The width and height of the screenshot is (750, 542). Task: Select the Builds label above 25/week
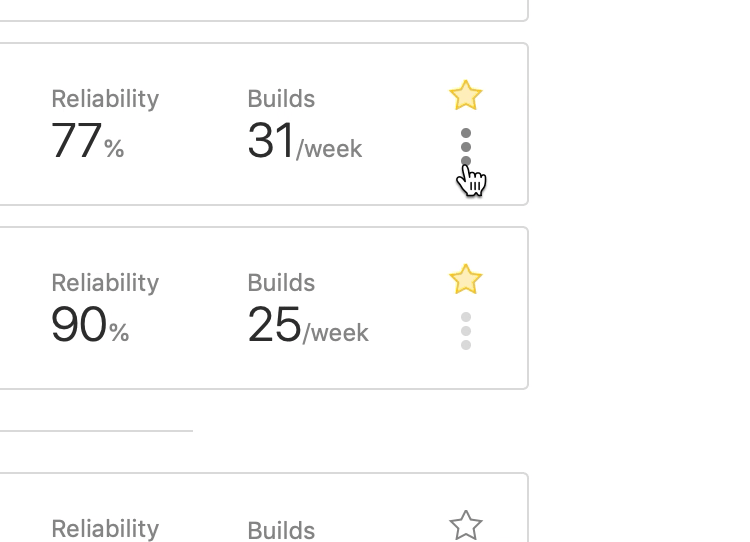pyautogui.click(x=281, y=283)
